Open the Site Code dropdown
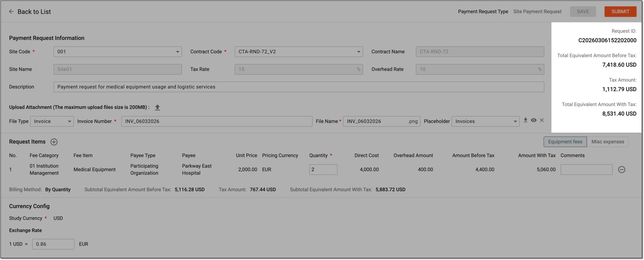Image resolution: width=644 pixels, height=260 pixels. coord(118,52)
